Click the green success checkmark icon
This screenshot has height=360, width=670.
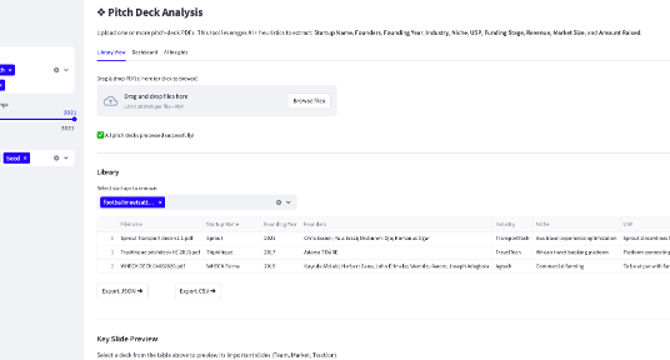(100, 135)
